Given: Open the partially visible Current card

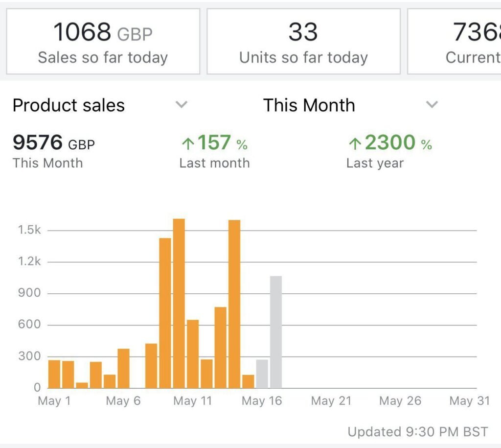Looking at the screenshot, I should (x=455, y=42).
